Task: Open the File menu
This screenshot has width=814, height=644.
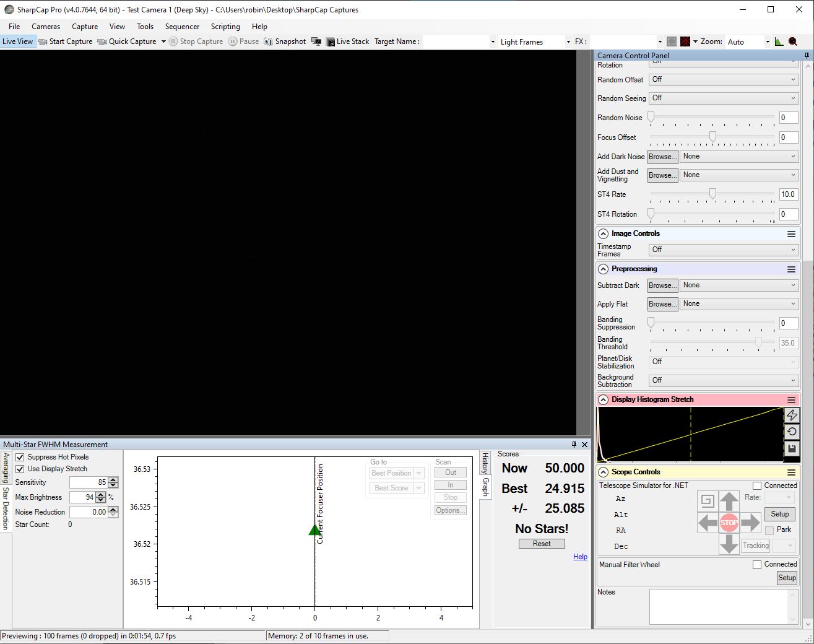Action: 14,27
